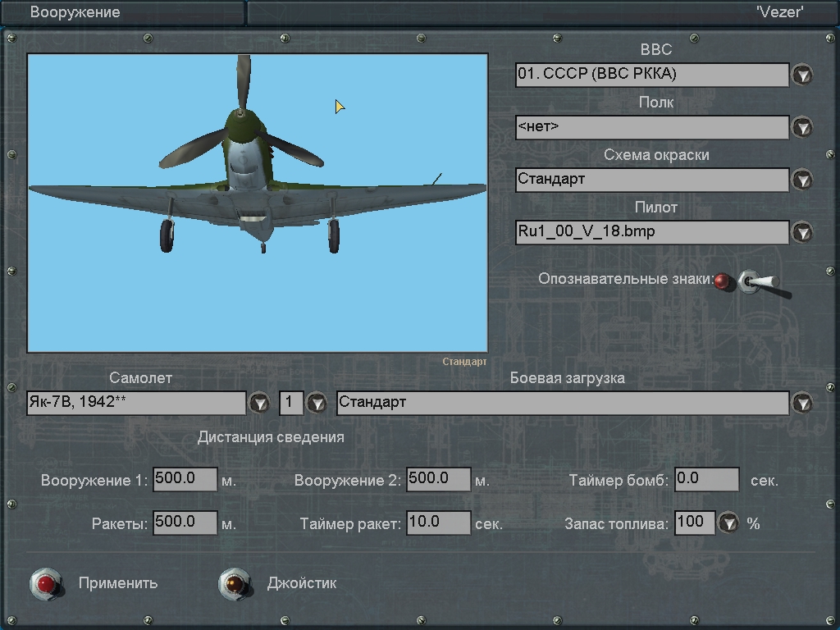Expand the Полк regiment dropdown arrow
840x630 pixels.
pos(801,127)
